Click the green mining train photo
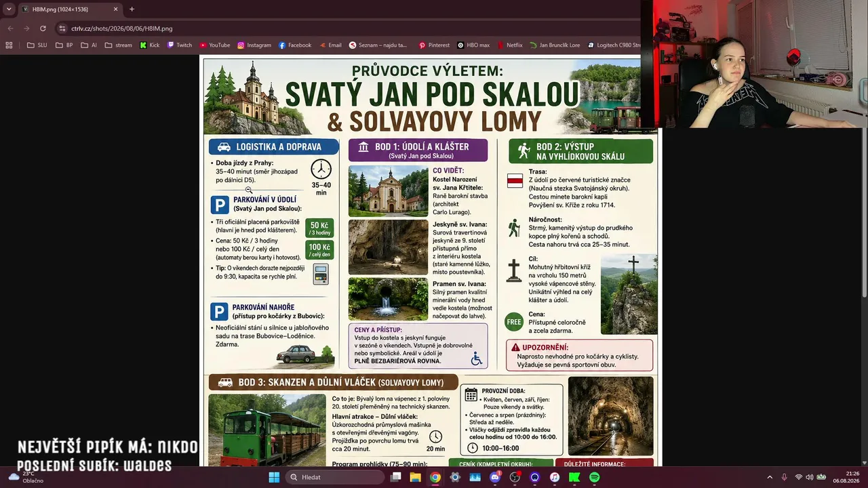 pos(267,430)
